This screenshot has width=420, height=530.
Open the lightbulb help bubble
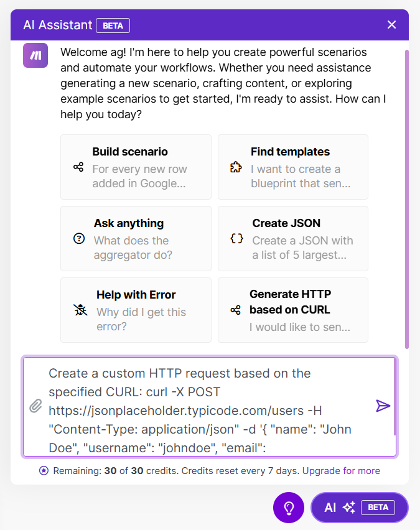pos(288,508)
